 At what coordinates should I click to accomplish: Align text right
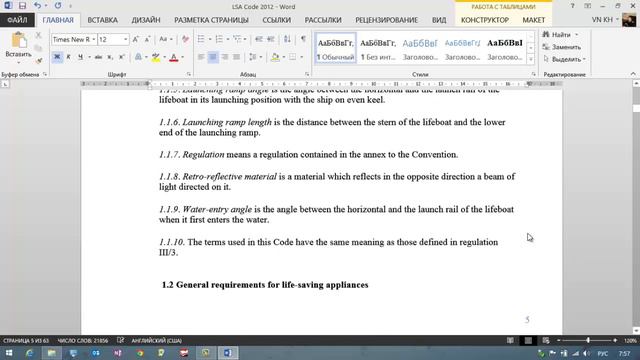click(x=224, y=57)
